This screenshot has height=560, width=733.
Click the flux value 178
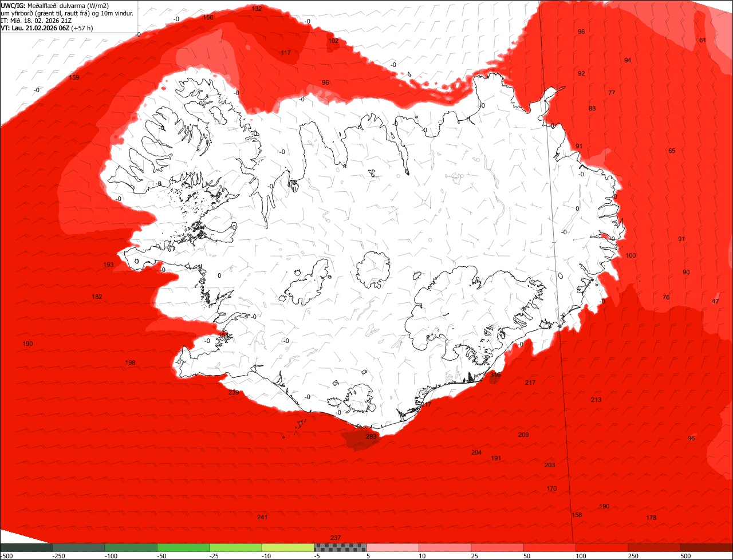point(651,518)
